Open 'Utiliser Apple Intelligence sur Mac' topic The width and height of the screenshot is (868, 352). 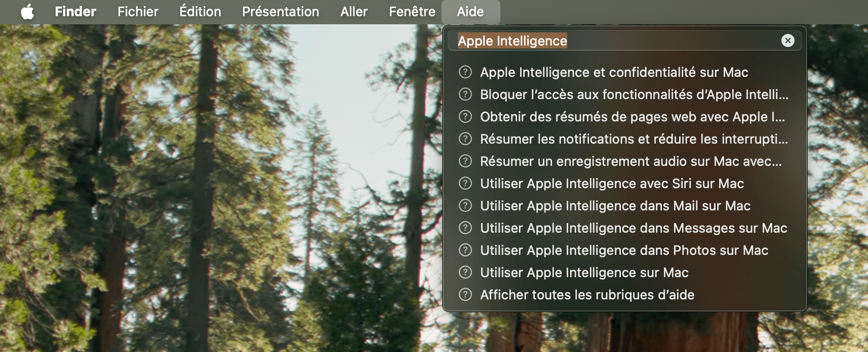pos(624,273)
